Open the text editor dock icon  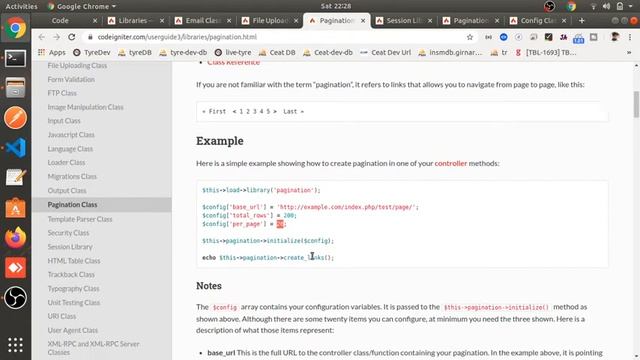coord(16,178)
